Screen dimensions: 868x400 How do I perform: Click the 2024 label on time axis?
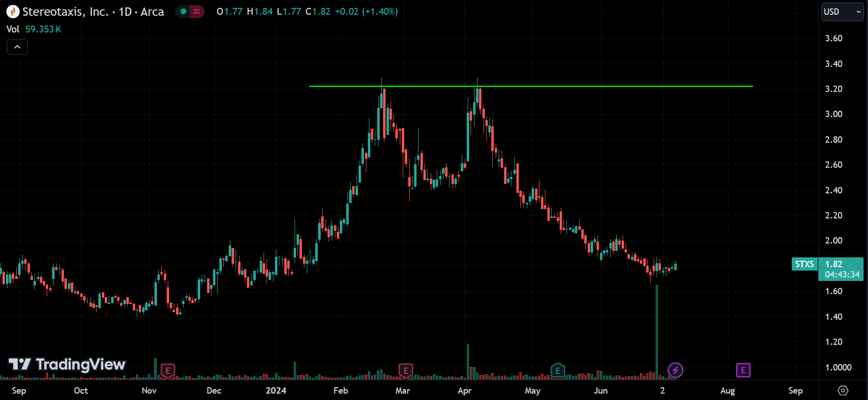pyautogui.click(x=276, y=391)
